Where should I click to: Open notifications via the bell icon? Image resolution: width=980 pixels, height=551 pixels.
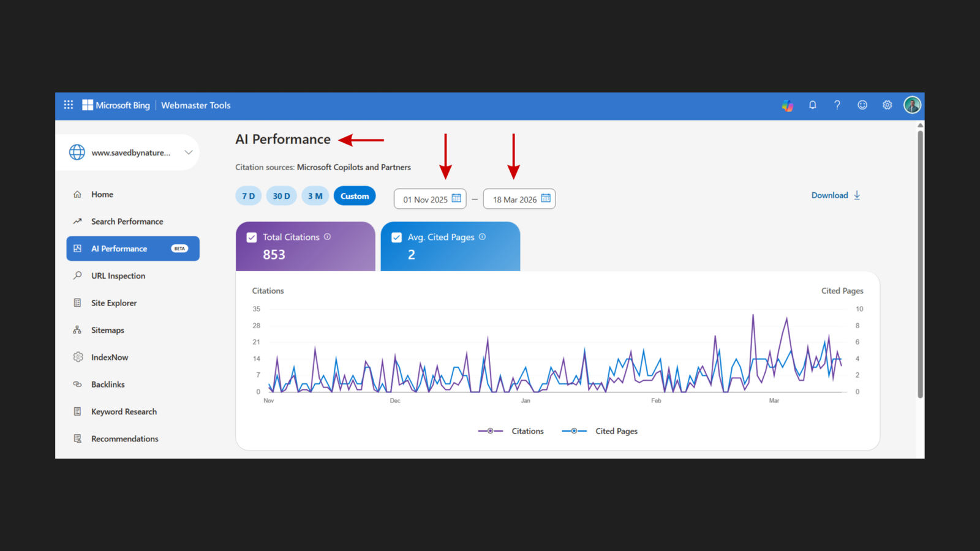(x=812, y=105)
